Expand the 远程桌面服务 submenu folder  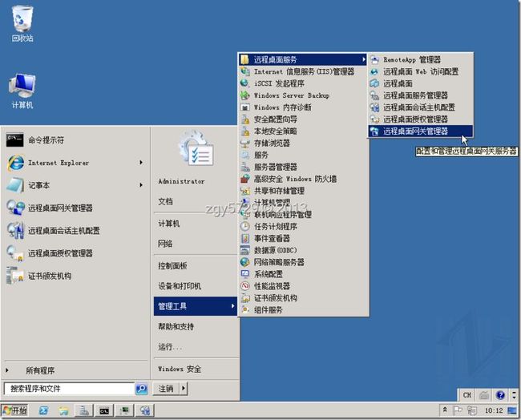click(303, 60)
